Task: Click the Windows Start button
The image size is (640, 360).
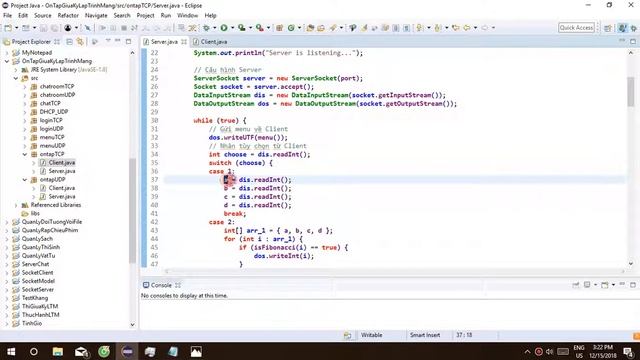Action: 11,351
